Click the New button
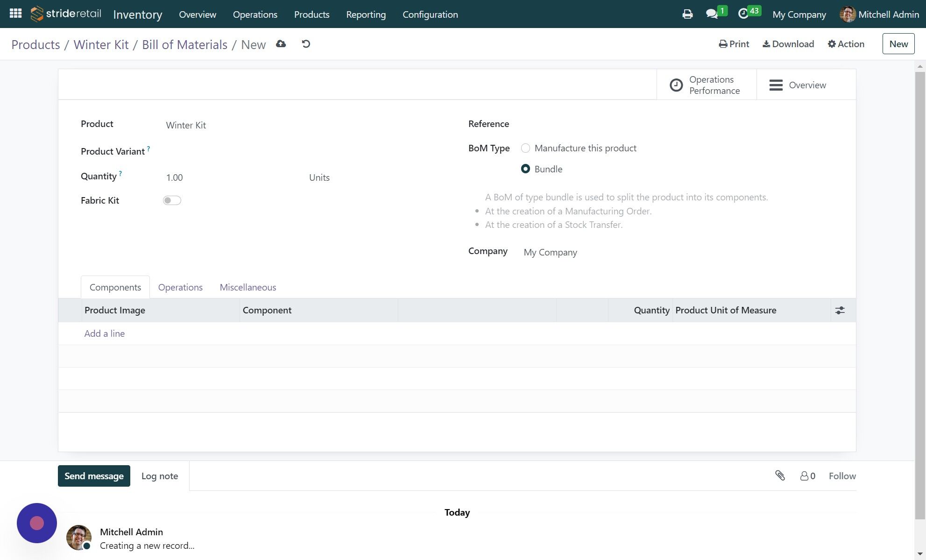 [898, 44]
